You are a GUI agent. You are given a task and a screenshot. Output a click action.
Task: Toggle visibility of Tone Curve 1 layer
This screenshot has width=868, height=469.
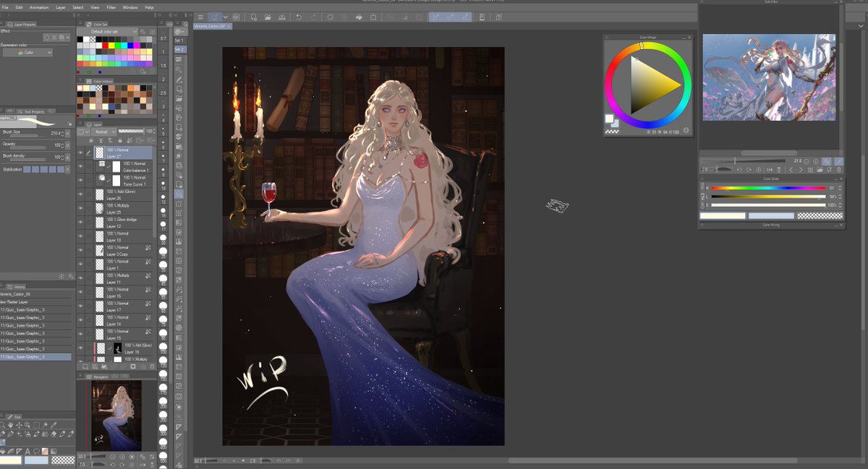(80, 181)
